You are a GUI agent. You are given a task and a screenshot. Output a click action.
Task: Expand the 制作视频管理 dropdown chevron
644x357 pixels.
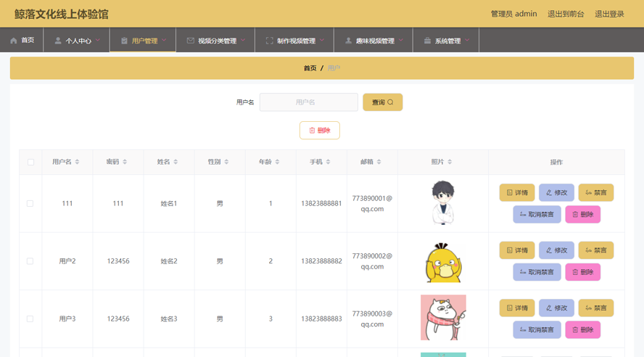point(322,40)
